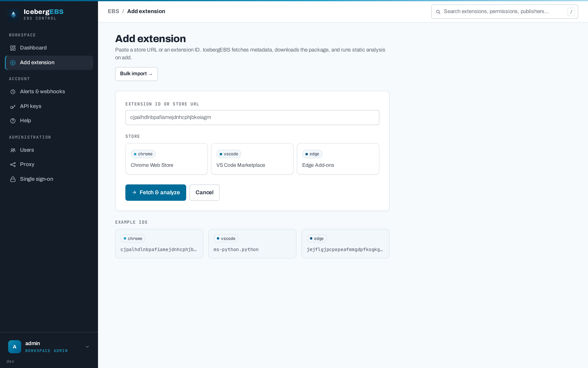Click the Cancel button
This screenshot has width=588, height=368.
point(205,193)
